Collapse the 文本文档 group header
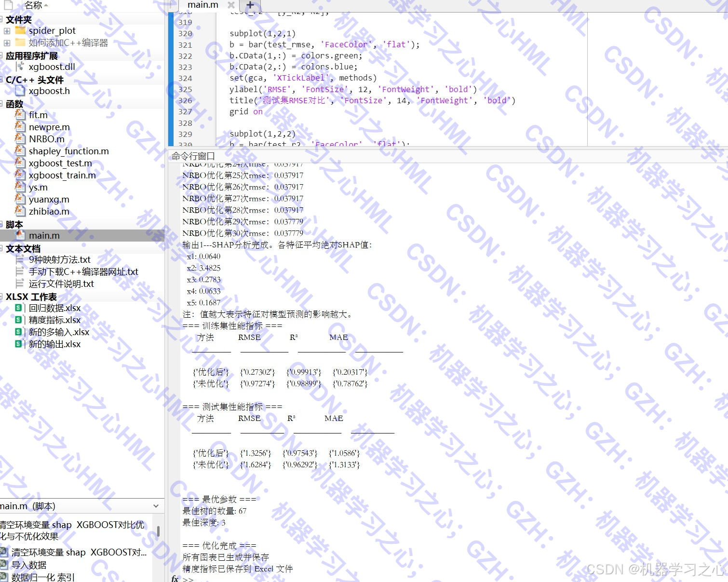The width and height of the screenshot is (728, 582). click(x=1, y=248)
